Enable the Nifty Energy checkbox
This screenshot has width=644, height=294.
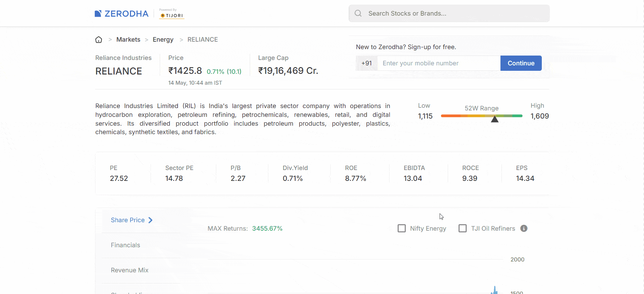point(402,228)
